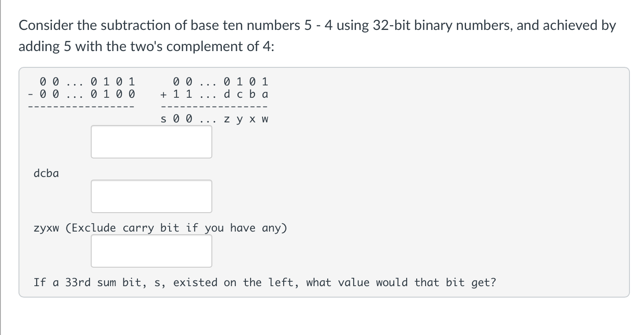Select the s 0 0 sum row text
644x335 pixels.
[x=215, y=118]
